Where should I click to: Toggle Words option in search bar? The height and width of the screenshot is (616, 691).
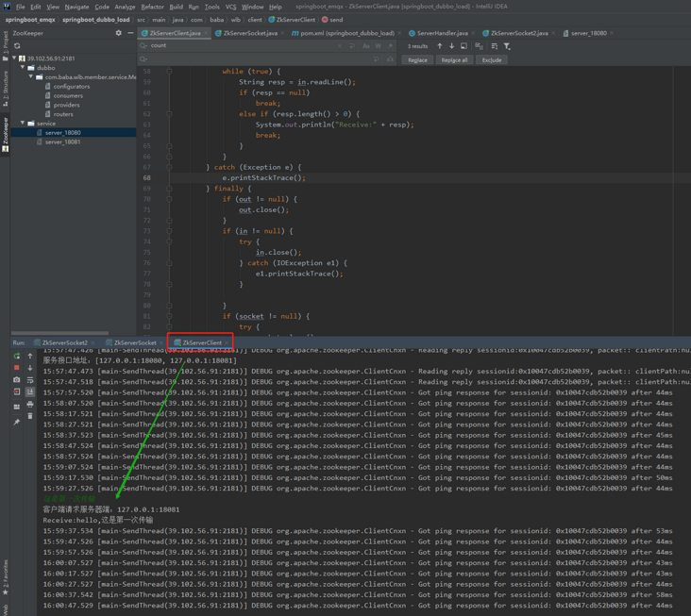(x=378, y=46)
